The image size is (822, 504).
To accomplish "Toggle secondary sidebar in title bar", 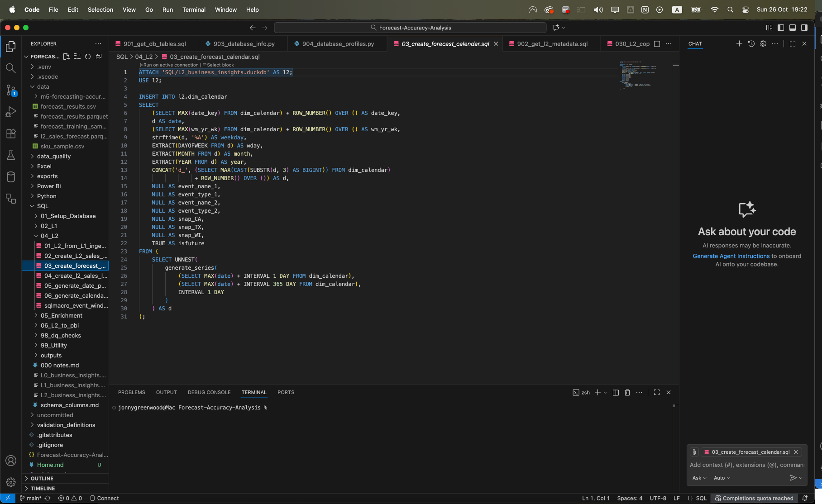I will click(x=804, y=28).
